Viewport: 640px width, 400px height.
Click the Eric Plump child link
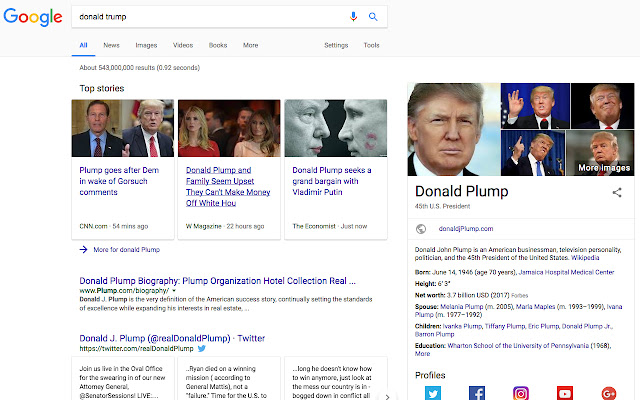544,326
